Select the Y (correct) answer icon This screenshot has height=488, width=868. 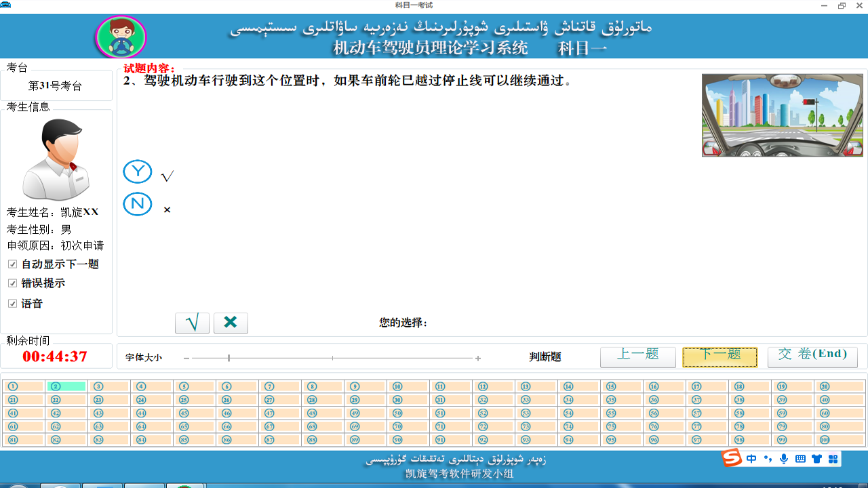coord(137,171)
